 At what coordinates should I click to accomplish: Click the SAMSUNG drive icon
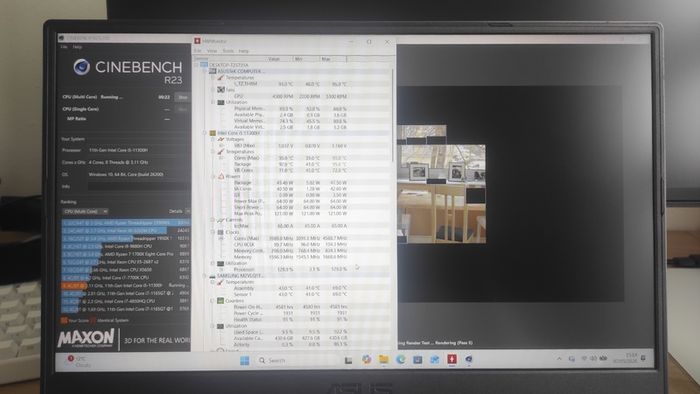(x=213, y=276)
